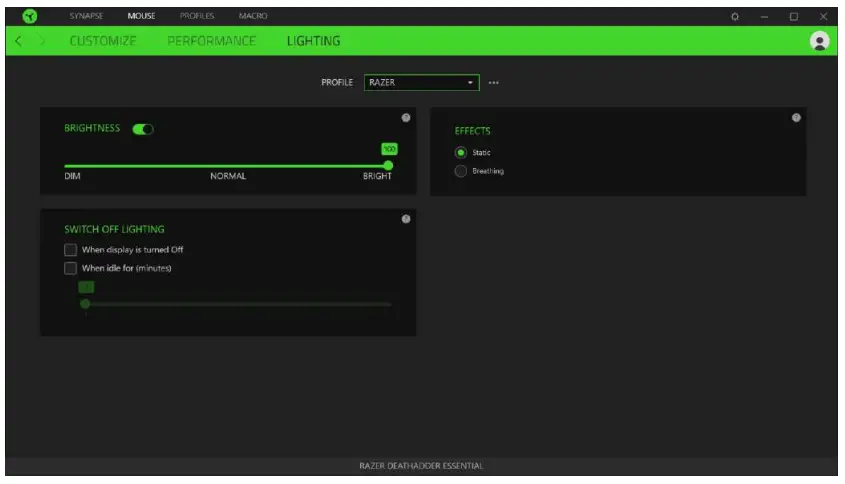Open the user account avatar
The height and width of the screenshot is (484, 845).
pos(819,41)
